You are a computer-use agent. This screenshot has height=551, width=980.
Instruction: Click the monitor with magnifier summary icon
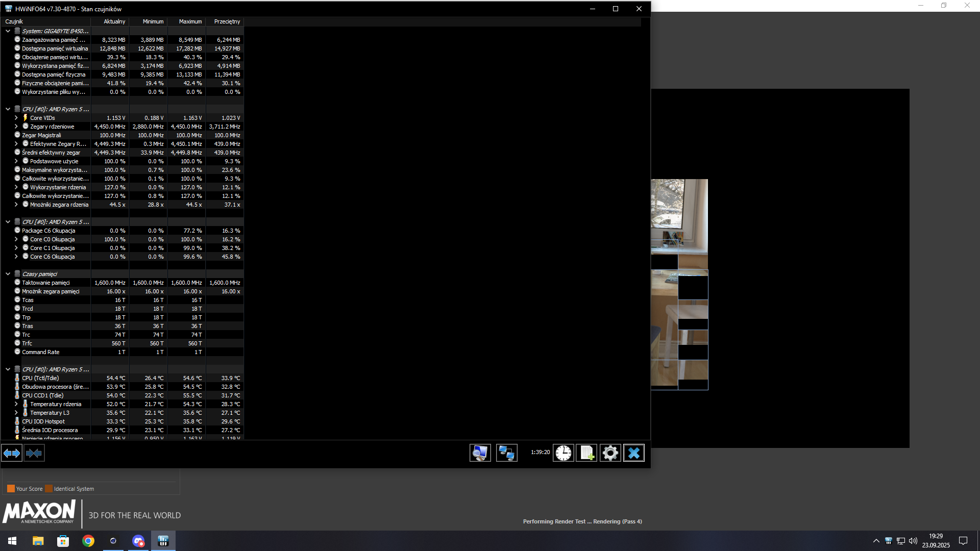pos(480,453)
